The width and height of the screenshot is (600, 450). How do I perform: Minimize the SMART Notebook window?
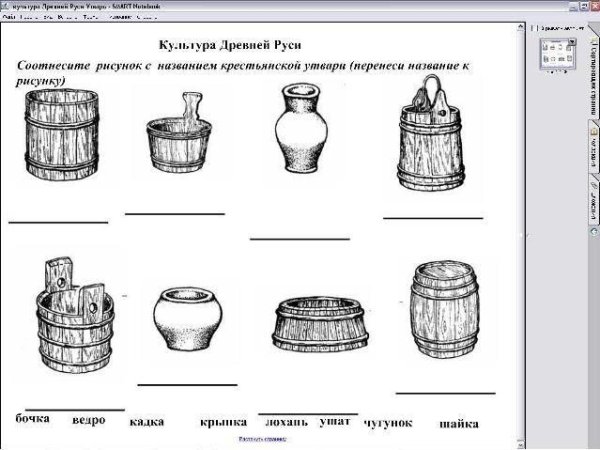(574, 6)
